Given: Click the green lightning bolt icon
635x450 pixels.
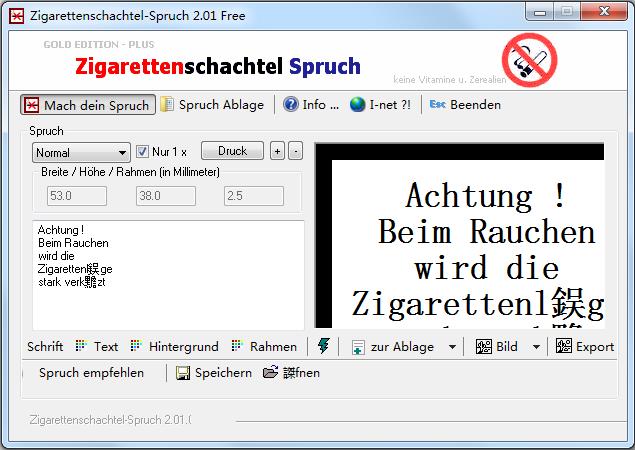Looking at the screenshot, I should point(324,346).
